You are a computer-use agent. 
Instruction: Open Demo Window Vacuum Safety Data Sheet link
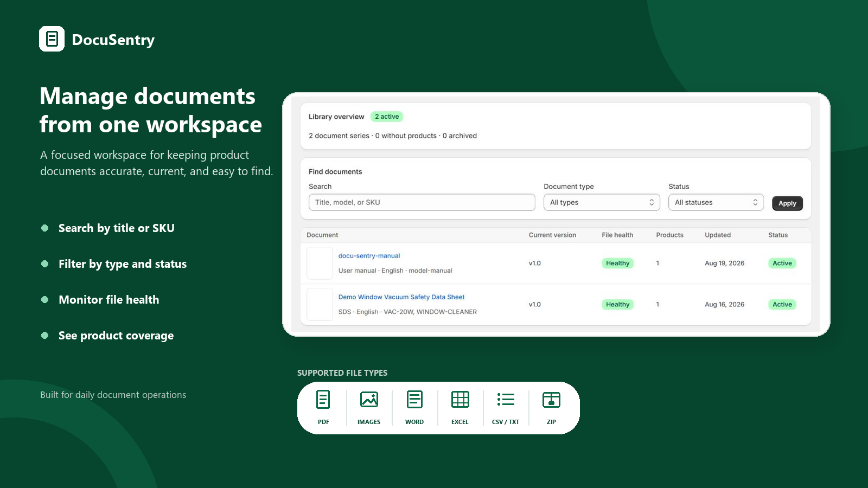(x=401, y=297)
